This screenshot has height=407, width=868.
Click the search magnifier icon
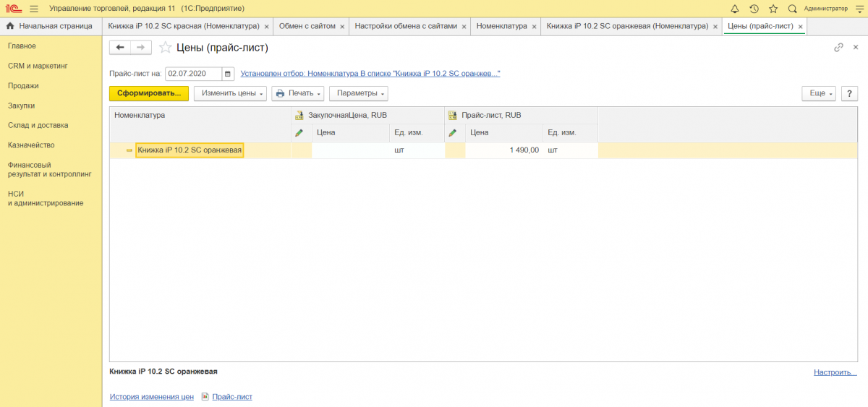792,9
